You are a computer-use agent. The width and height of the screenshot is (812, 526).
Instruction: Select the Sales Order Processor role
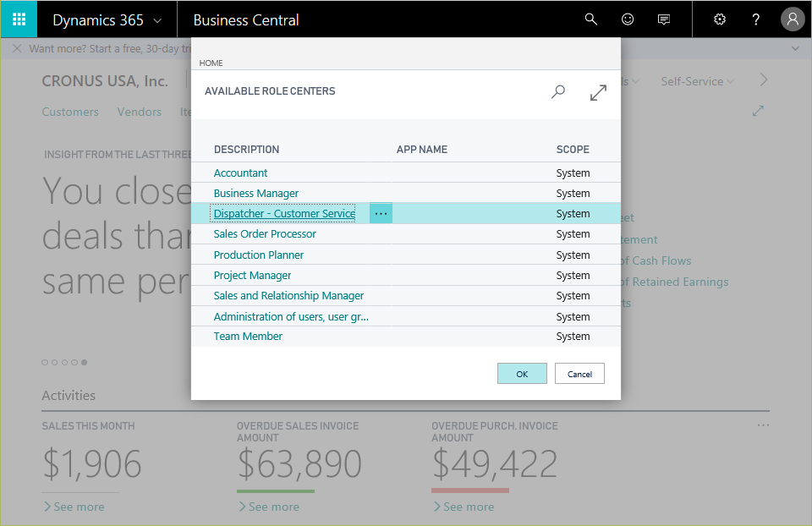click(265, 234)
